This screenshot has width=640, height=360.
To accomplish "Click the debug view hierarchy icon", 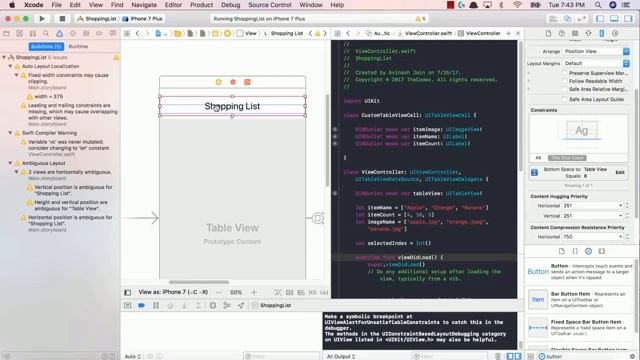I will [x=213, y=305].
